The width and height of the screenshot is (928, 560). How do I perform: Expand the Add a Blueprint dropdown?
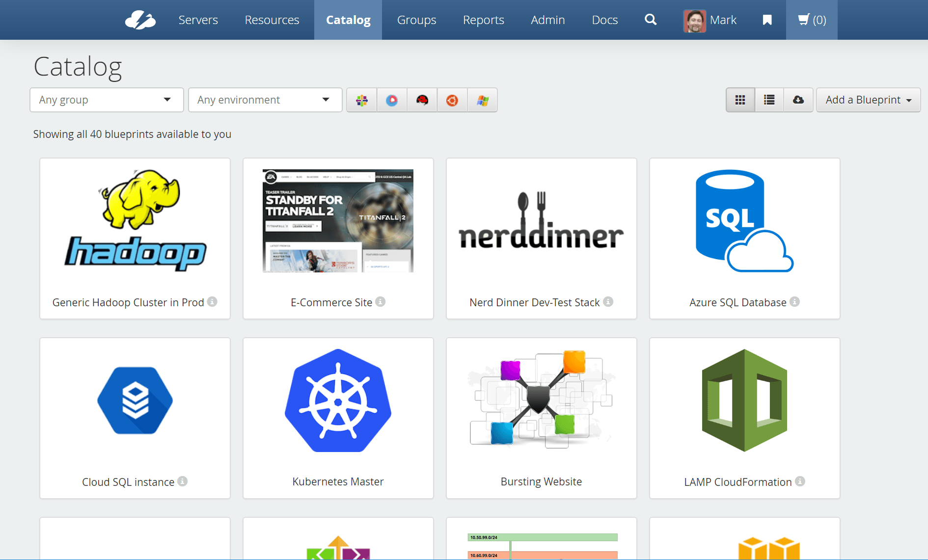(x=868, y=100)
